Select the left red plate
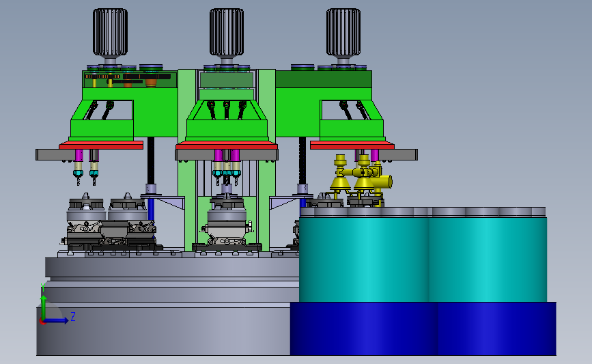This screenshot has height=364, width=592. click(101, 145)
